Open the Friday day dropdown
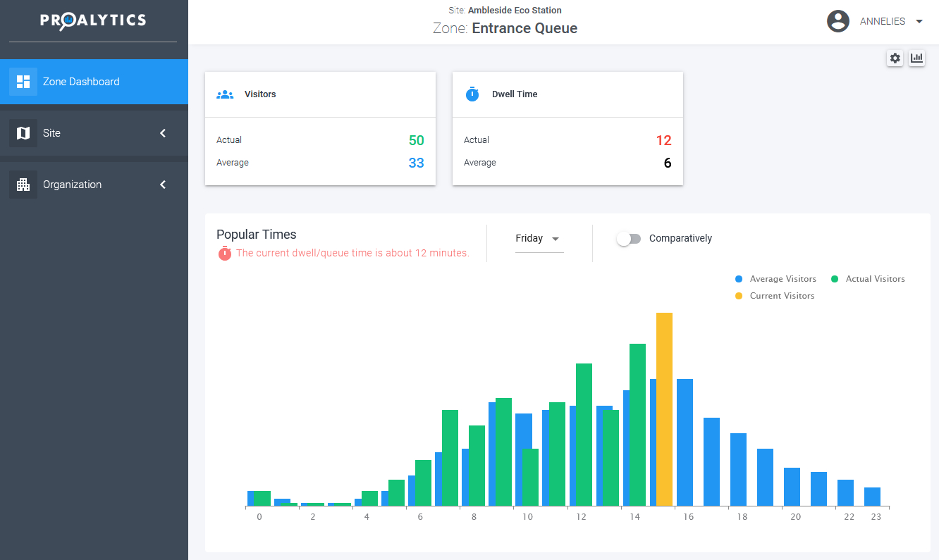The width and height of the screenshot is (939, 560). click(539, 239)
